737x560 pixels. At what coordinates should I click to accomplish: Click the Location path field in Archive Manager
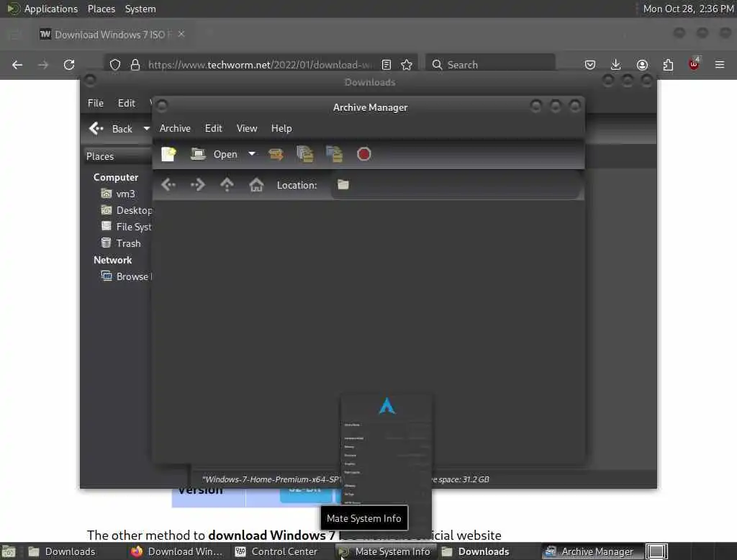click(456, 185)
